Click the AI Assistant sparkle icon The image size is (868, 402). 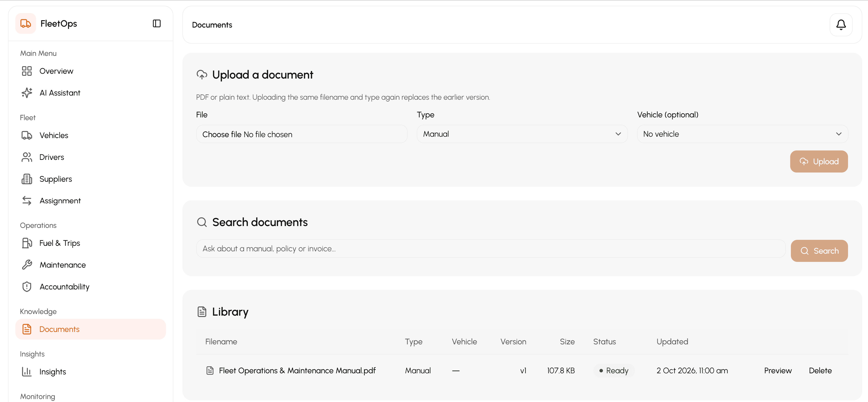coord(27,93)
